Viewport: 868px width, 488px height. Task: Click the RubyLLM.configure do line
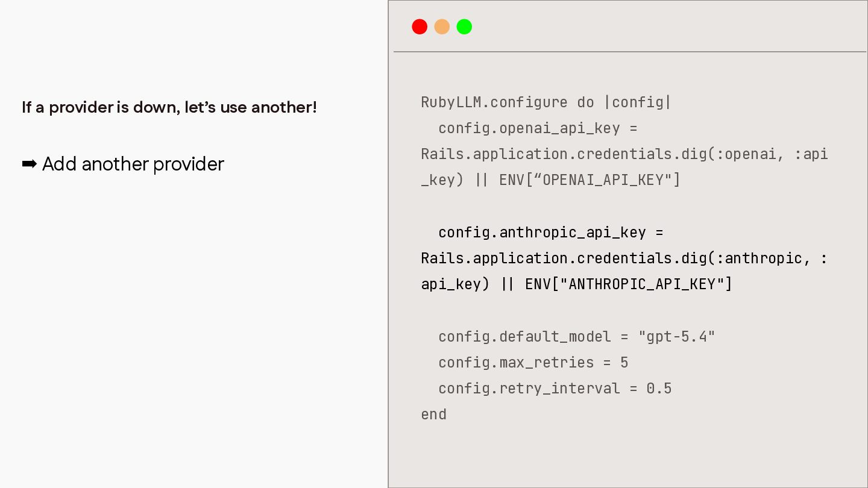pyautogui.click(x=546, y=102)
